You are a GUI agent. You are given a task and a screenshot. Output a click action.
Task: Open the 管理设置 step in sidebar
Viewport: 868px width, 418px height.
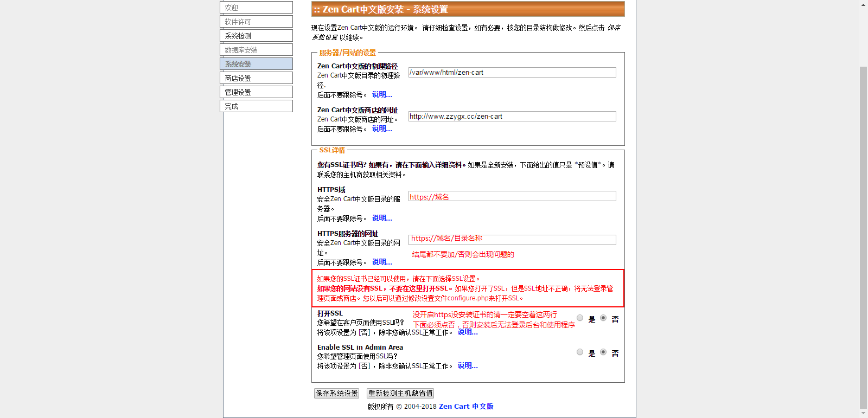(256, 92)
